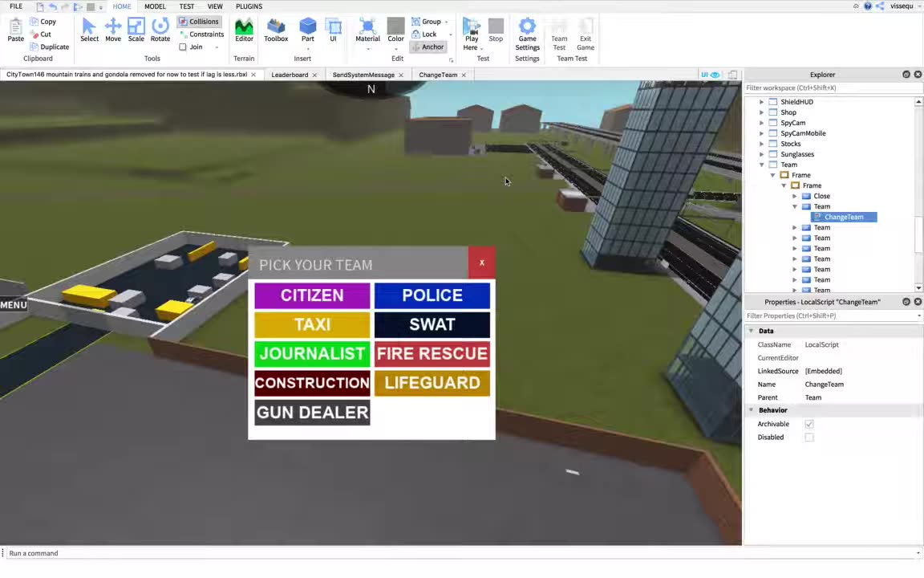The image size is (924, 578).
Task: Click the share icon beside username
Action: tap(880, 6)
